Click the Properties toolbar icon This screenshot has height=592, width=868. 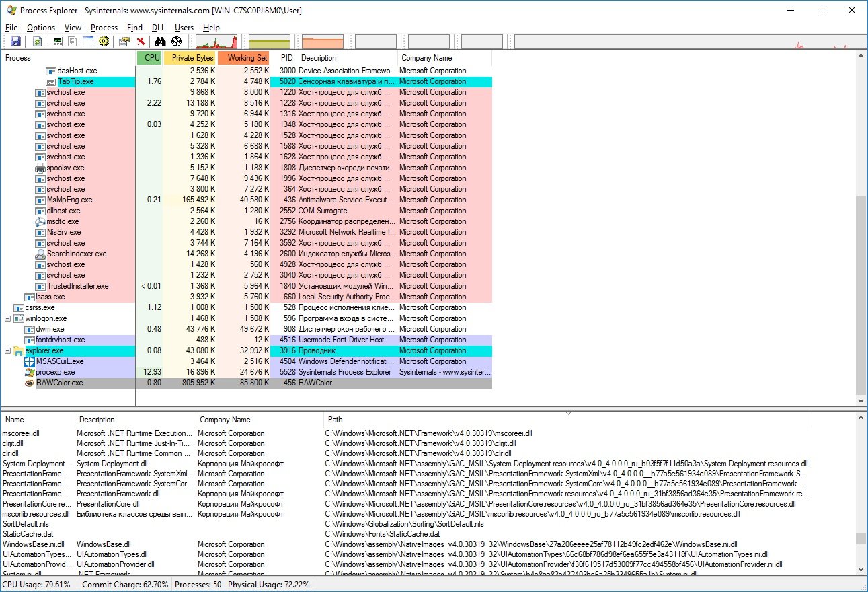124,42
